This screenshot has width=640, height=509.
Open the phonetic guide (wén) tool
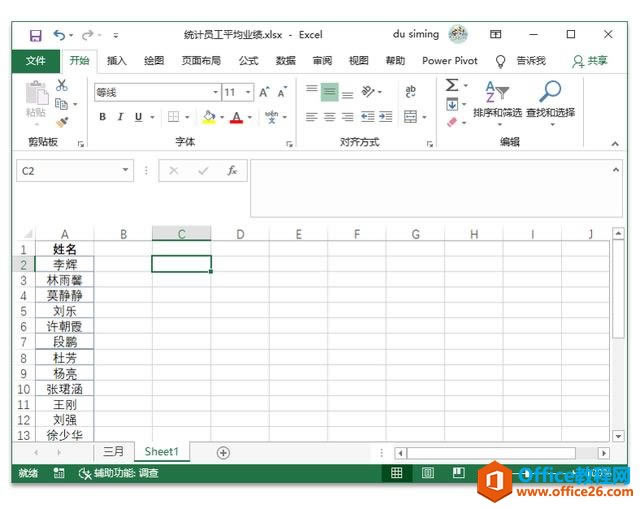[x=272, y=117]
